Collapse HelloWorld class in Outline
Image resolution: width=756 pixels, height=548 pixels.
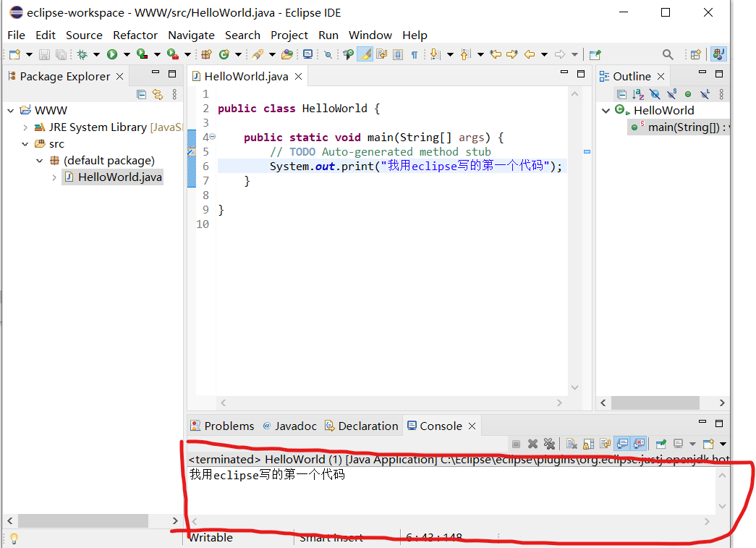point(606,111)
